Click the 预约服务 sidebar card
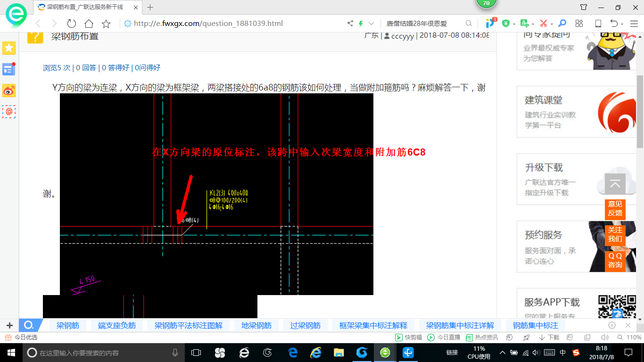Image resolution: width=644 pixels, height=362 pixels. coord(577,247)
